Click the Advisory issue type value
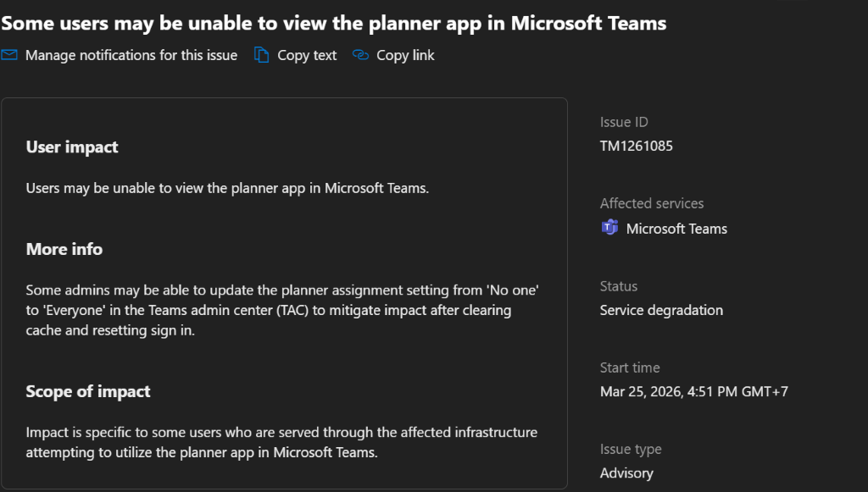This screenshot has width=868, height=492. (626, 473)
